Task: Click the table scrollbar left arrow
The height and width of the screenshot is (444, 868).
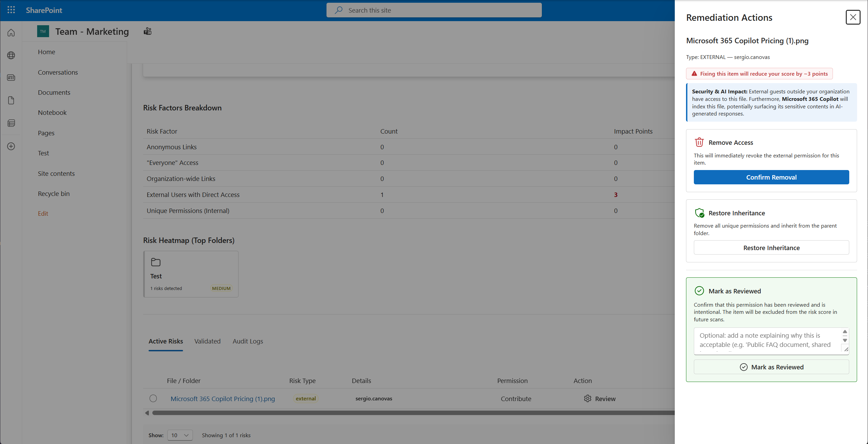Action: pyautogui.click(x=147, y=413)
